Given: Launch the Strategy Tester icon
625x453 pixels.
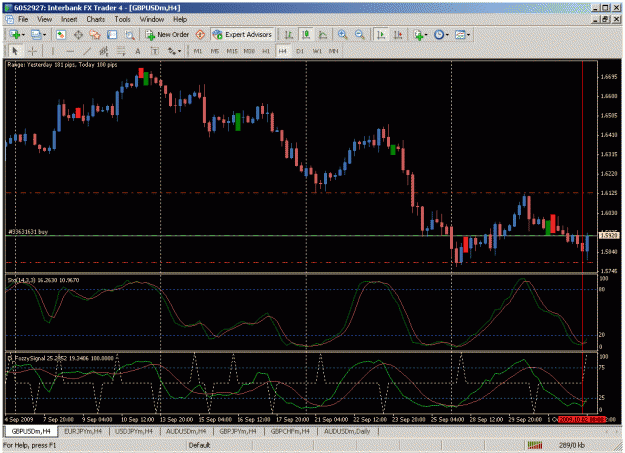Looking at the screenshot, I should 130,35.
